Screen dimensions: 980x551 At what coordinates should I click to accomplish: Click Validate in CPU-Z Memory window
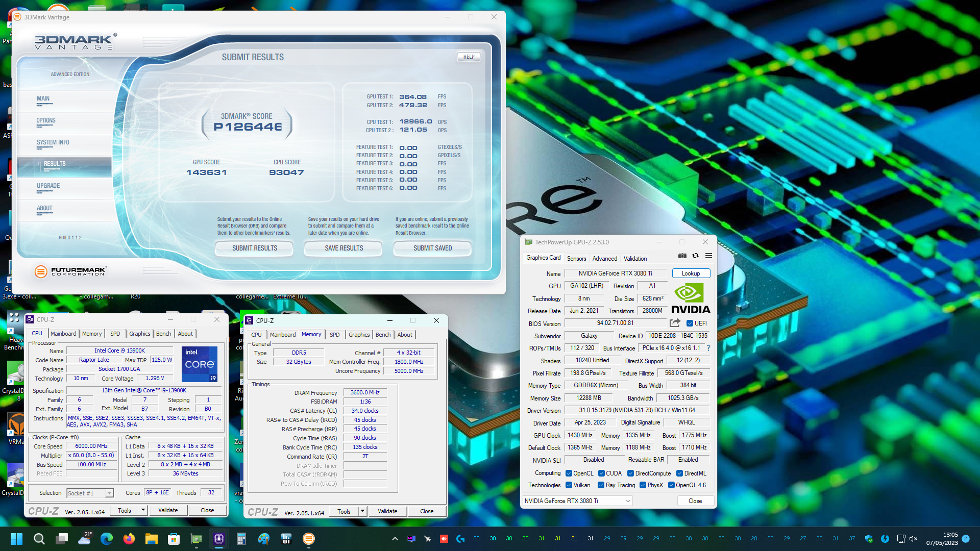click(x=387, y=511)
